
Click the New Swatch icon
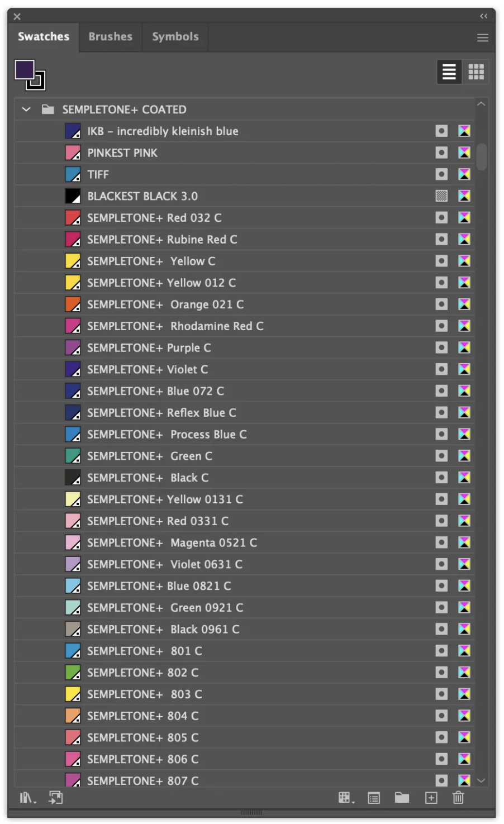[x=431, y=798]
